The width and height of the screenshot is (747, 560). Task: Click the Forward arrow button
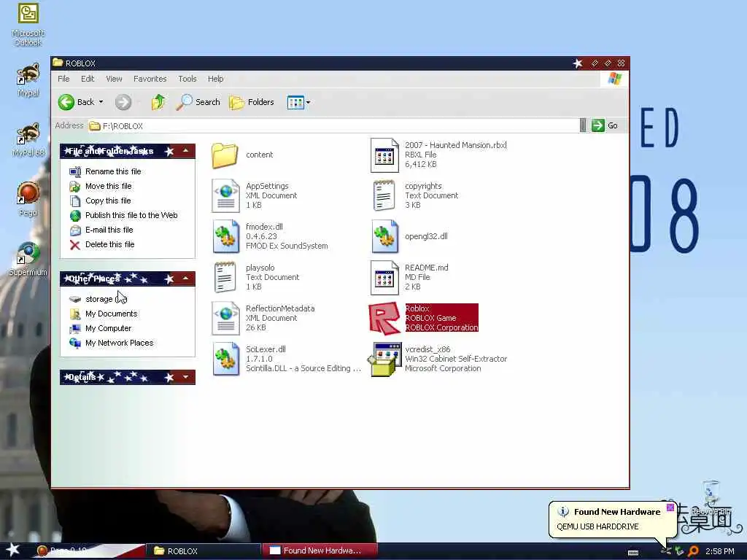123,102
